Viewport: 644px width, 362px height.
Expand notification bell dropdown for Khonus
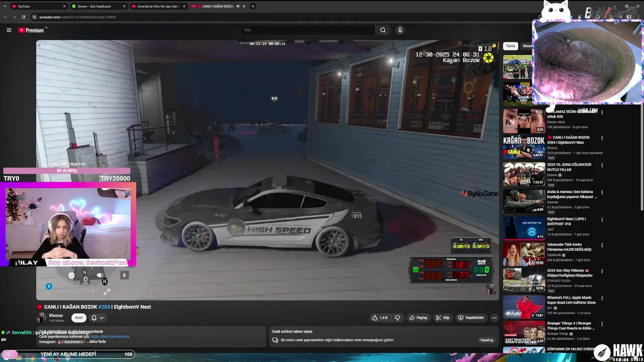[x=98, y=318]
